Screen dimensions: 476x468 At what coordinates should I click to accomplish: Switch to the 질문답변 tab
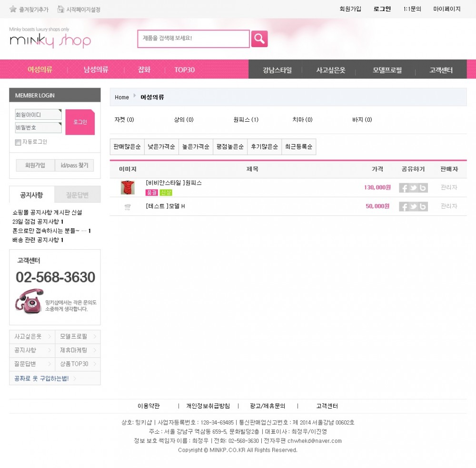pos(78,195)
